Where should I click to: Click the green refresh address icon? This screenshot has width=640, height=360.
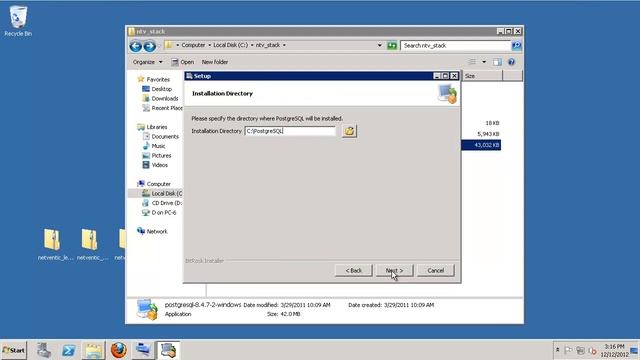tap(392, 45)
